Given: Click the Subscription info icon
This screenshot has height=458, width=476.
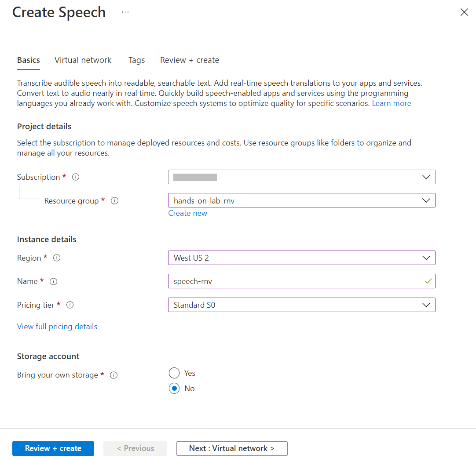Looking at the screenshot, I should point(76,177).
